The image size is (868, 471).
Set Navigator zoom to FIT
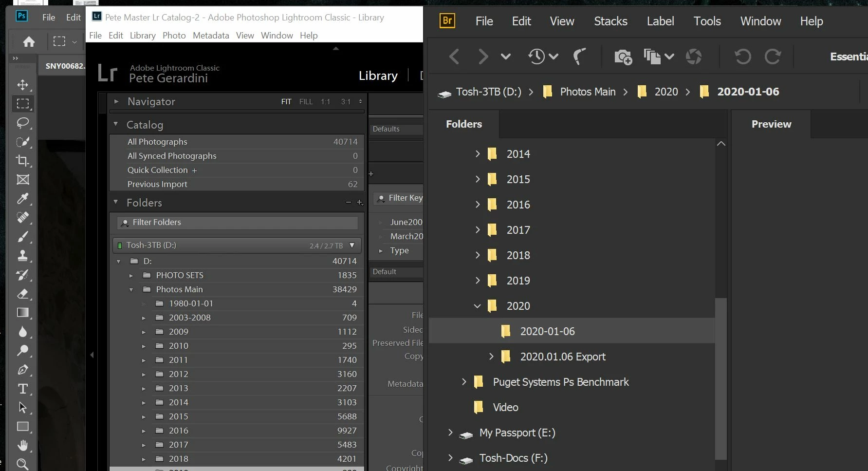coord(286,102)
